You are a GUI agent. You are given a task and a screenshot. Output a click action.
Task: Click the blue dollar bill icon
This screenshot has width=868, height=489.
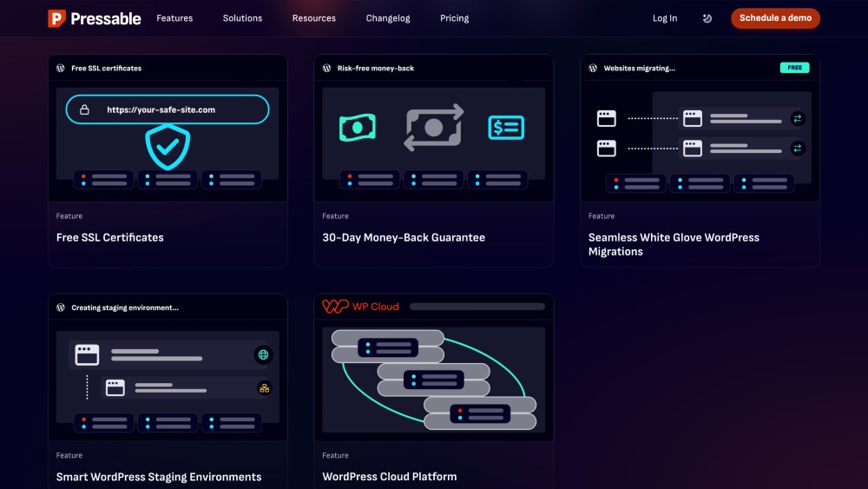[506, 128]
